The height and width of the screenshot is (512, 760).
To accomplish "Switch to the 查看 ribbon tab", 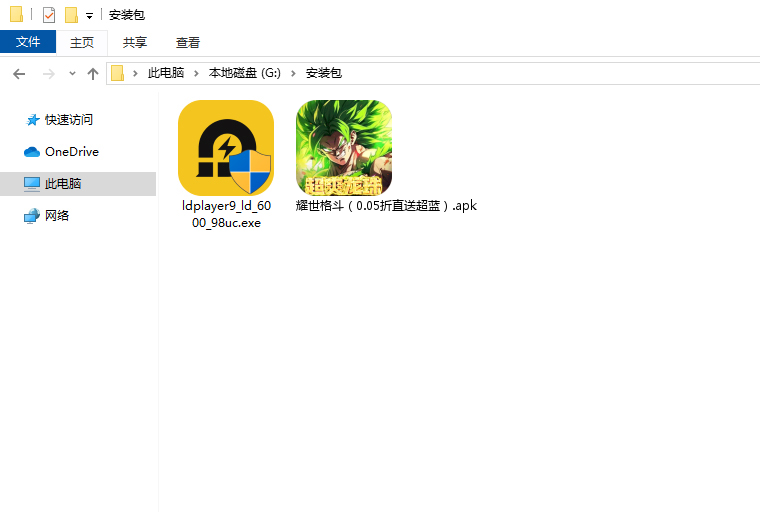I will point(188,42).
